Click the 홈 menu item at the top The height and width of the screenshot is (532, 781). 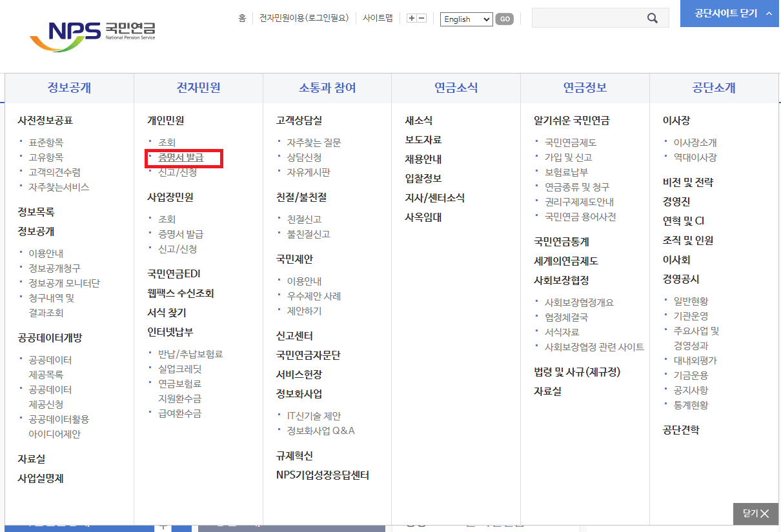[x=241, y=19]
